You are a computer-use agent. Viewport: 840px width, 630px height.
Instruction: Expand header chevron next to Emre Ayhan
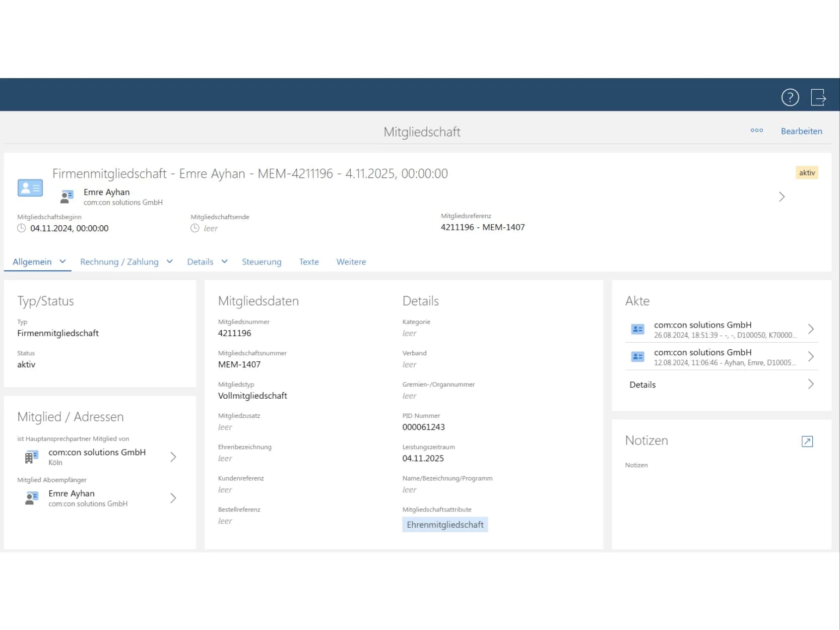[782, 197]
